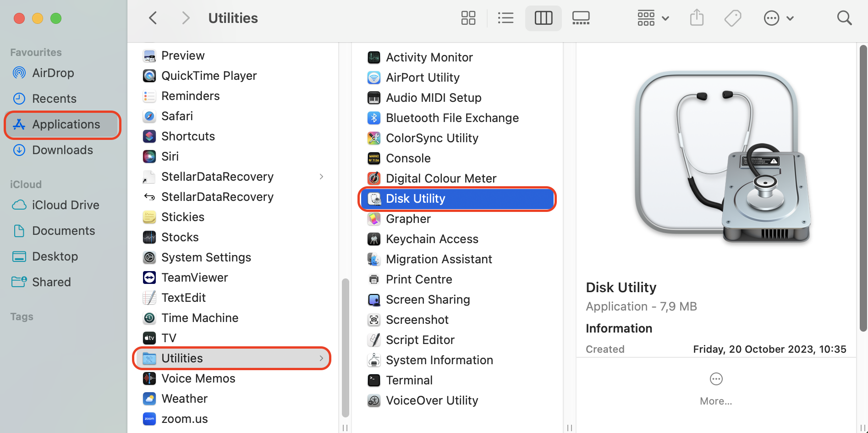
Task: Expand the StellarDataRecovery folder chevron
Action: [x=321, y=177]
